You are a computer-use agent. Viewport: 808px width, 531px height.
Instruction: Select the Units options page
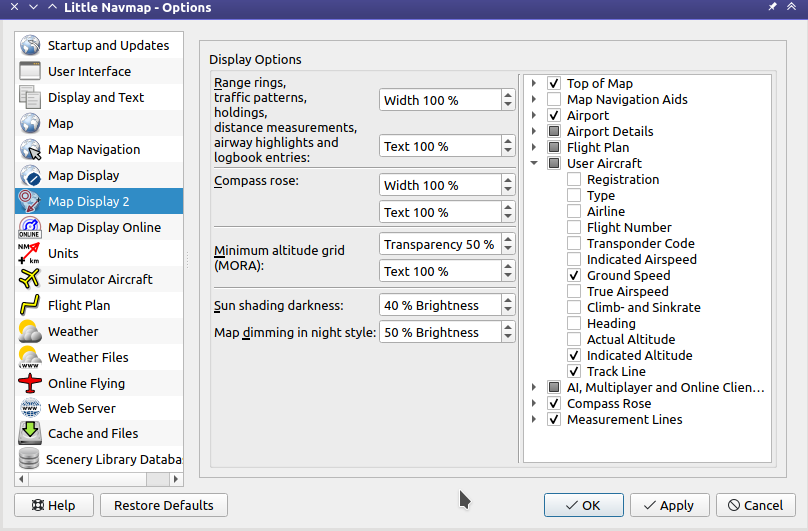[99, 253]
